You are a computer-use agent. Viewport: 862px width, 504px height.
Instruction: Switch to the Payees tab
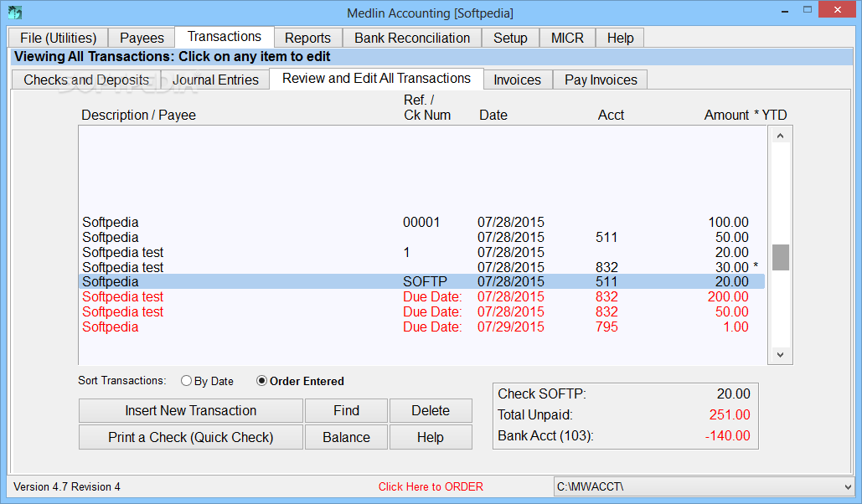142,38
